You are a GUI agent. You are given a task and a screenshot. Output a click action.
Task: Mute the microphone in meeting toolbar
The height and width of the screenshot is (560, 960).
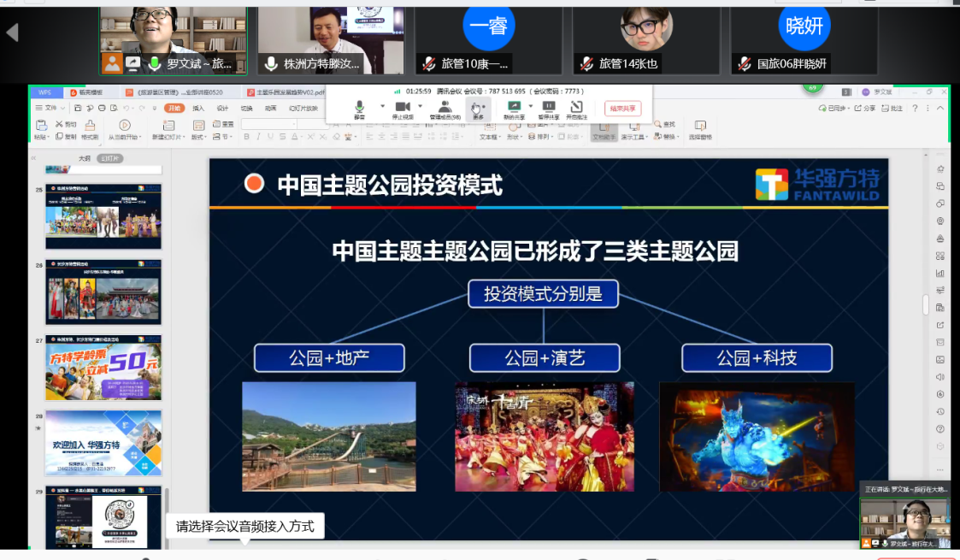360,106
